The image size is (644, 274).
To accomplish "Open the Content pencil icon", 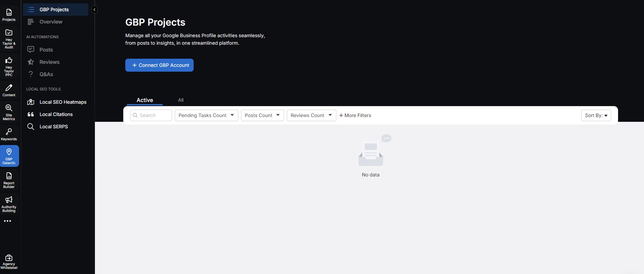I will coord(9,90).
